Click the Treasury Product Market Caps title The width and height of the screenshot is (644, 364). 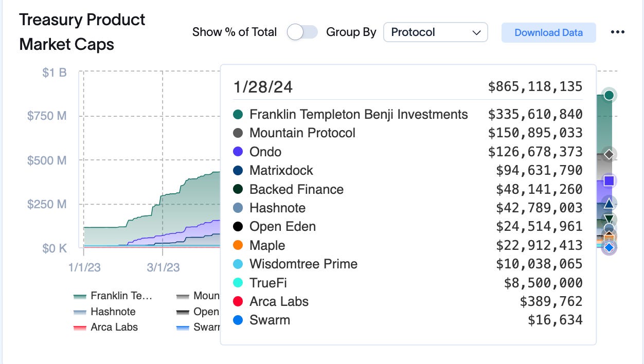(82, 32)
